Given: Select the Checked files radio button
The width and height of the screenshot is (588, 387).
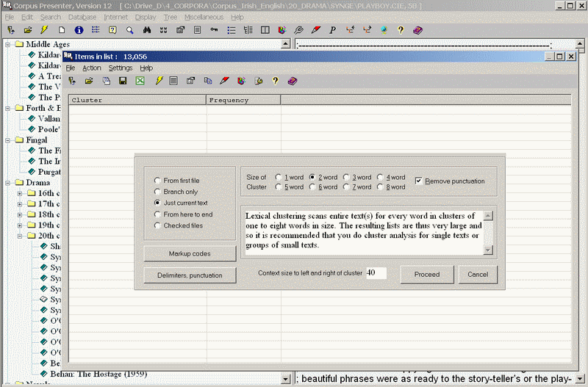Looking at the screenshot, I should [x=157, y=225].
